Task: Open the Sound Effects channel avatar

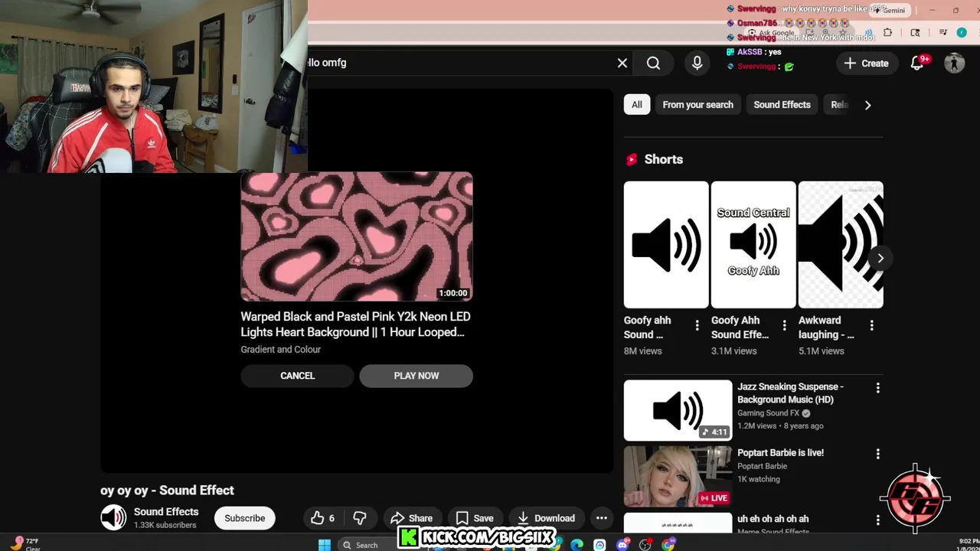Action: tap(113, 518)
